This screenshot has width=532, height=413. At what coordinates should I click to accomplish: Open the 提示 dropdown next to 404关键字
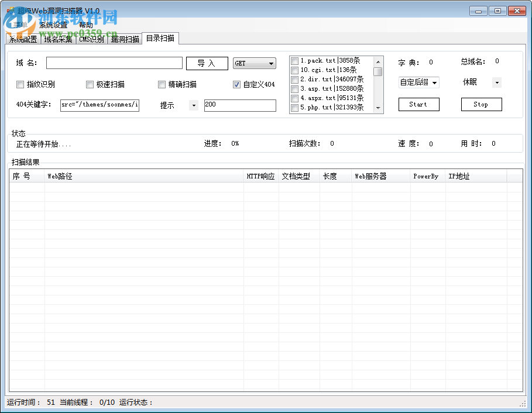(194, 105)
